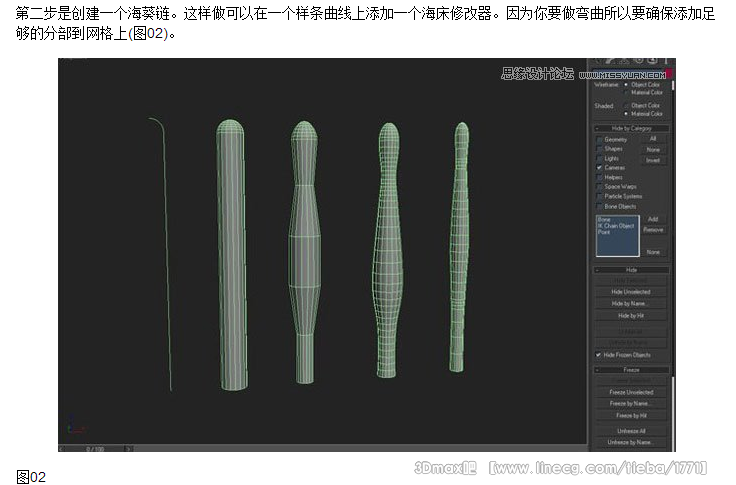Enable the Bone Objects hide checkbox
The image size is (736, 485).
click(x=599, y=207)
